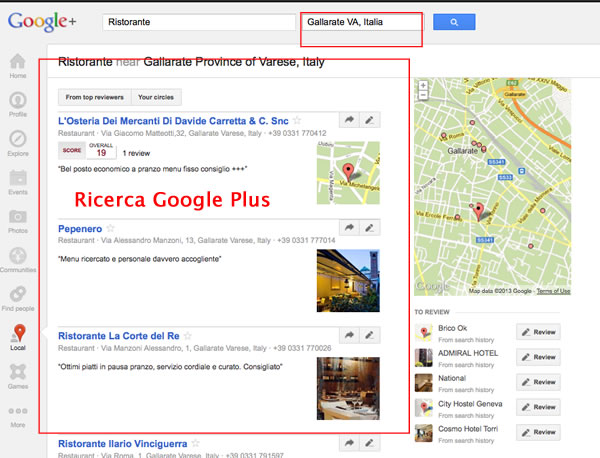This screenshot has width=600, height=458.
Task: Click the Google+ logo
Action: click(42, 22)
